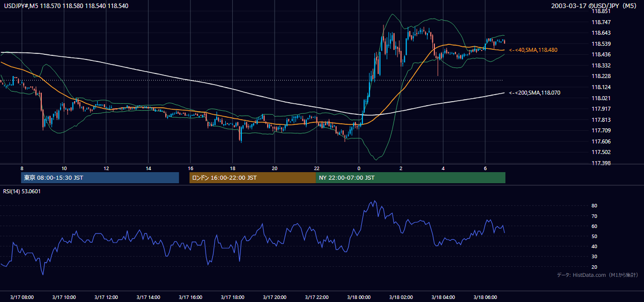The width and height of the screenshot is (644, 302).
Task: Click hour tick 18 below the price chart
Action: click(232, 168)
